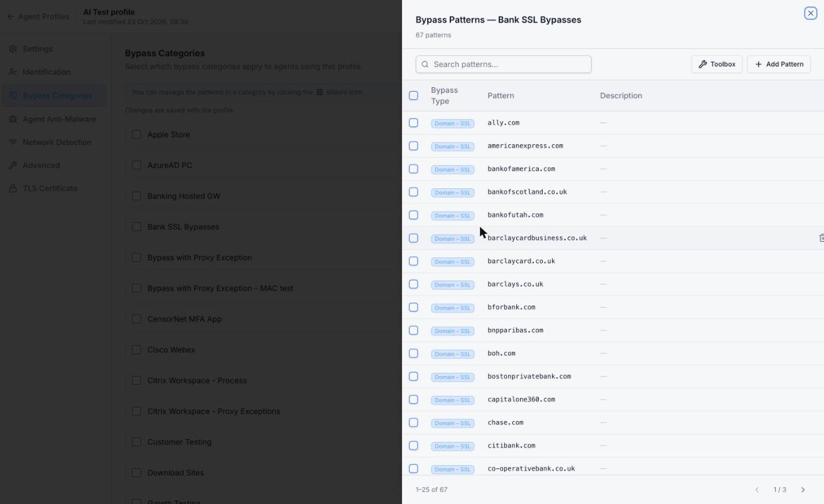Enable Download Sites category

tap(136, 473)
